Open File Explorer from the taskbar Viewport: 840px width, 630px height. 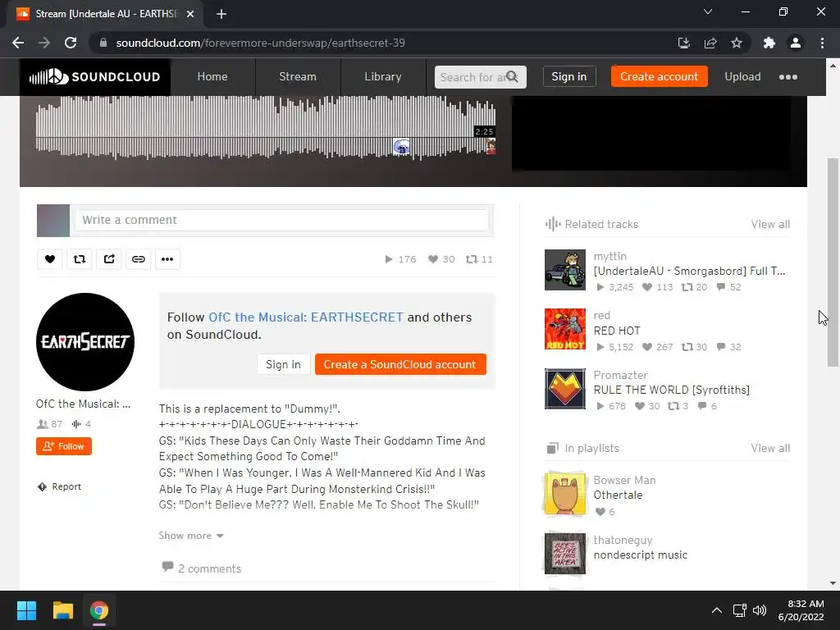pyautogui.click(x=62, y=610)
